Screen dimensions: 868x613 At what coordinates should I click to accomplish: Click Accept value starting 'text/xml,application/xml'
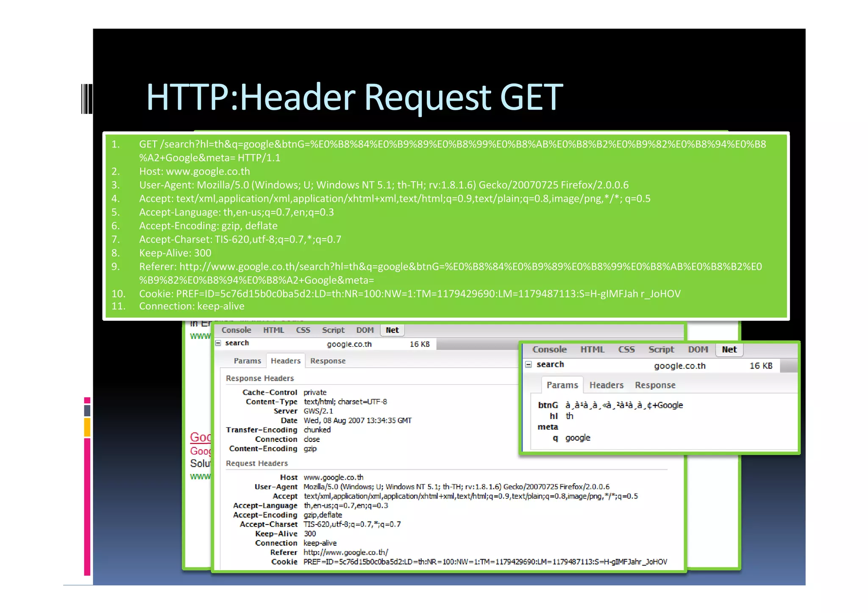[470, 496]
